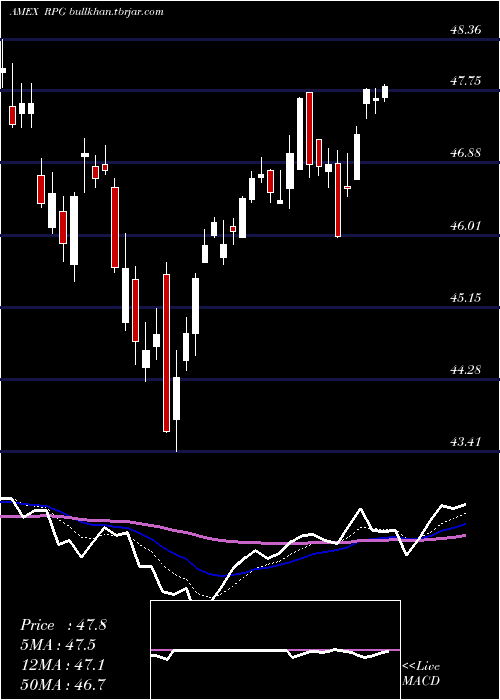Click the MACD inset chart panel
The height and width of the screenshot is (700, 500).
coord(275,650)
